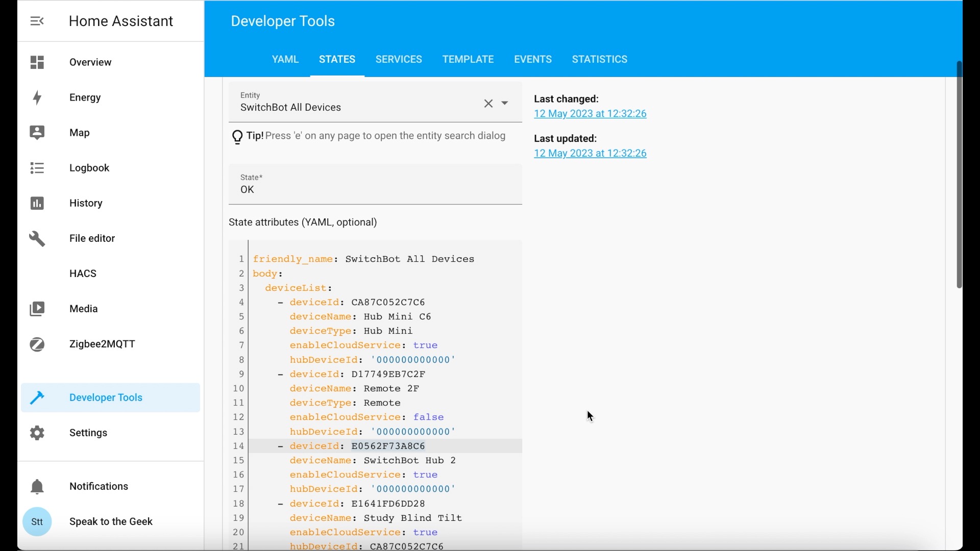Open the Logbook
Image resolution: width=980 pixels, height=551 pixels.
pyautogui.click(x=89, y=167)
